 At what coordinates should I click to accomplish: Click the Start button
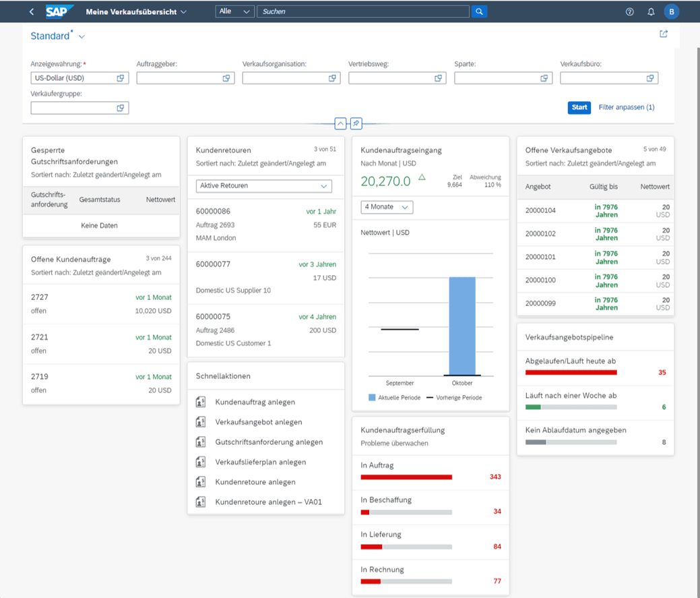579,107
